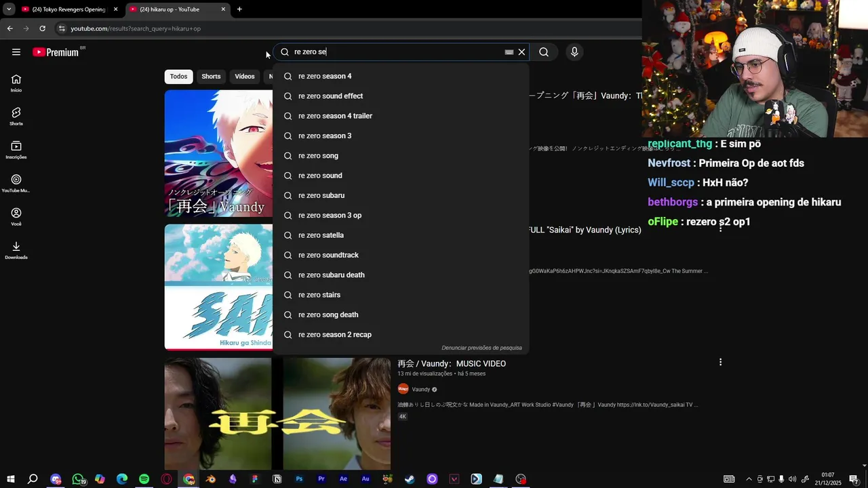Open the notification center with 7 alerts
This screenshot has width=868, height=488.
coord(854,479)
